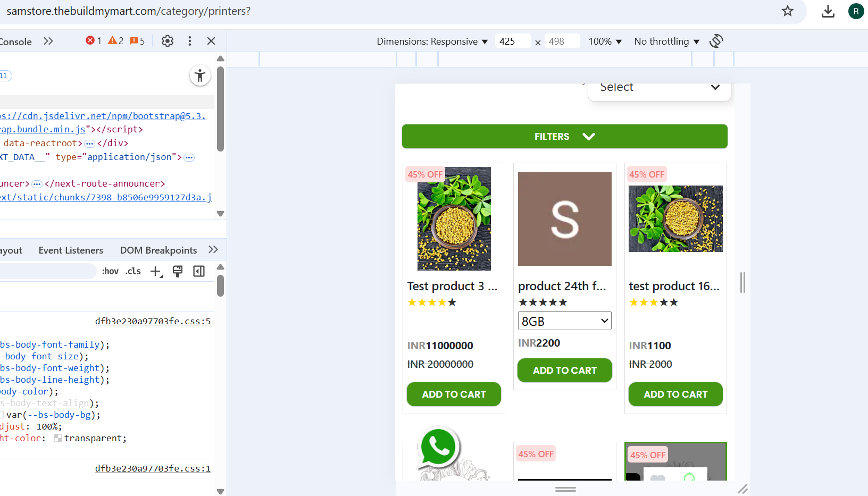Open the DOM Breakpoints tab
Image resolution: width=868 pixels, height=496 pixels.
click(x=158, y=250)
